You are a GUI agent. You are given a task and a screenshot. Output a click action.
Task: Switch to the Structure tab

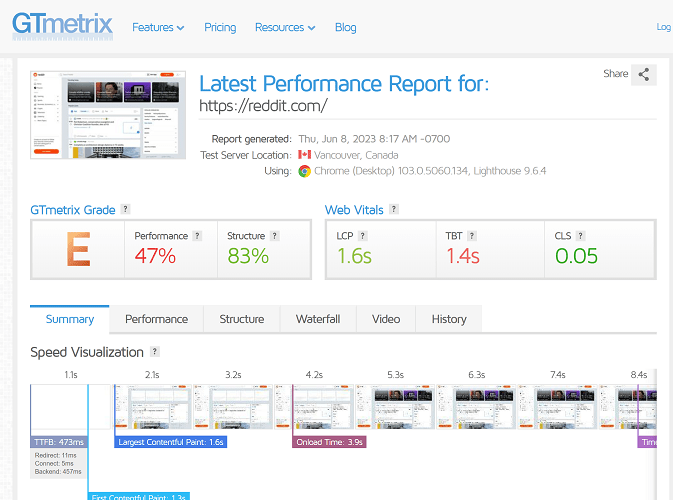[242, 319]
